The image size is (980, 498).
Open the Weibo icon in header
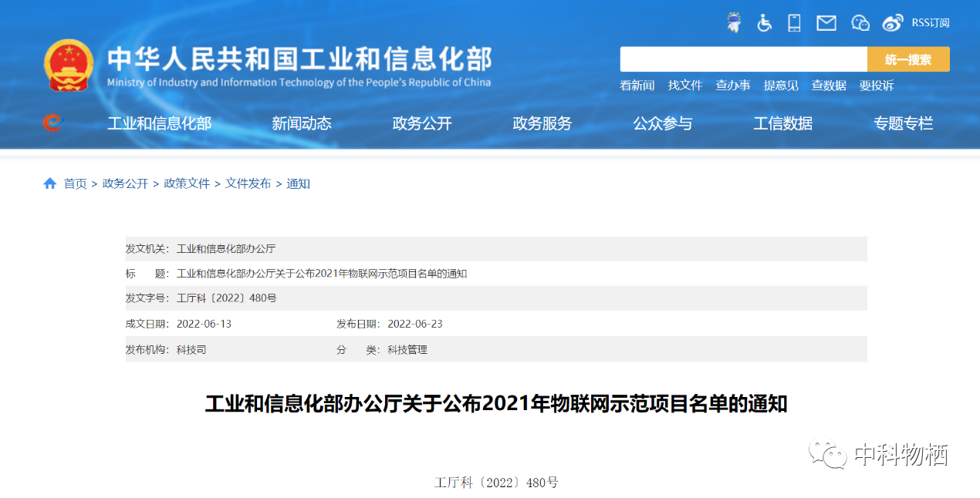coord(893,23)
